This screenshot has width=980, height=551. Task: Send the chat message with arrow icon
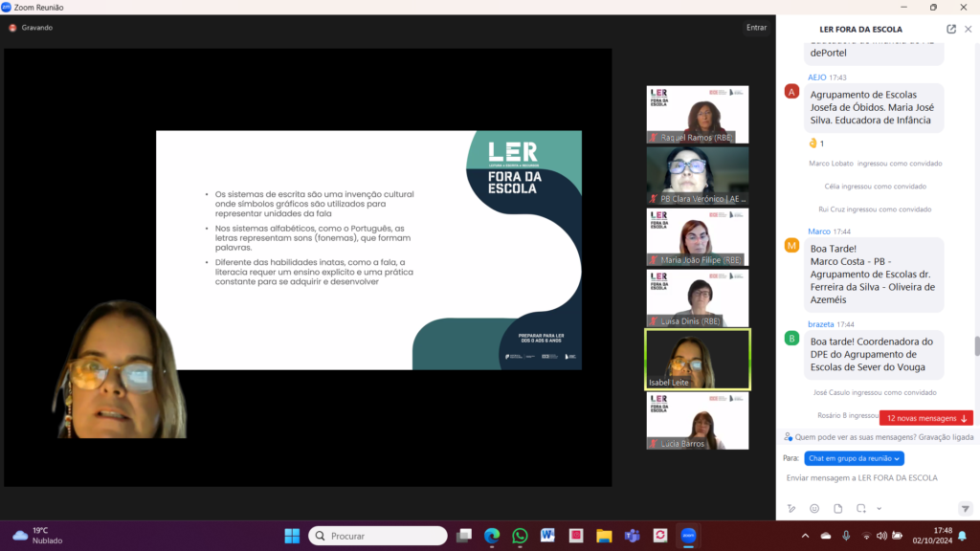click(x=965, y=508)
